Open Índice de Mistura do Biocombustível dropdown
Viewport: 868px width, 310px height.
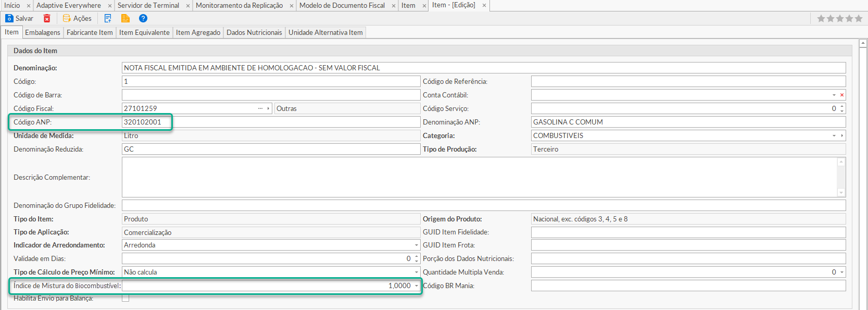[x=417, y=286]
